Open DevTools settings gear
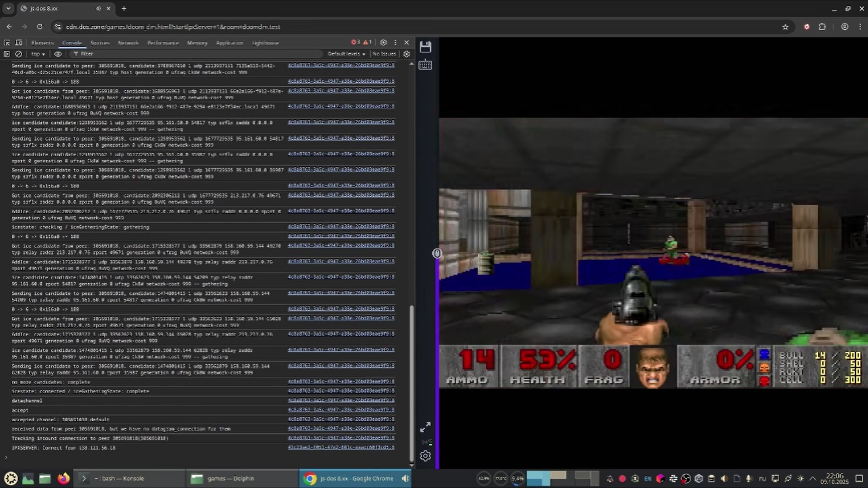 [383, 42]
